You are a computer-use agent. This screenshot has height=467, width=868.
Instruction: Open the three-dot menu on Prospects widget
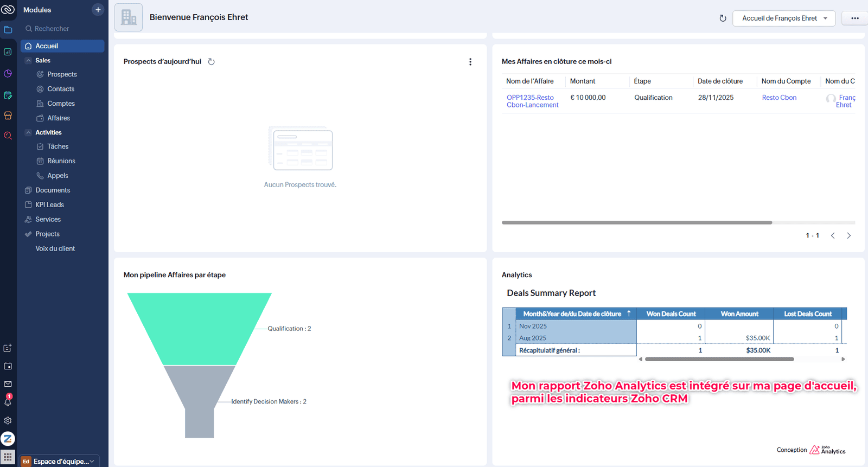(x=470, y=62)
